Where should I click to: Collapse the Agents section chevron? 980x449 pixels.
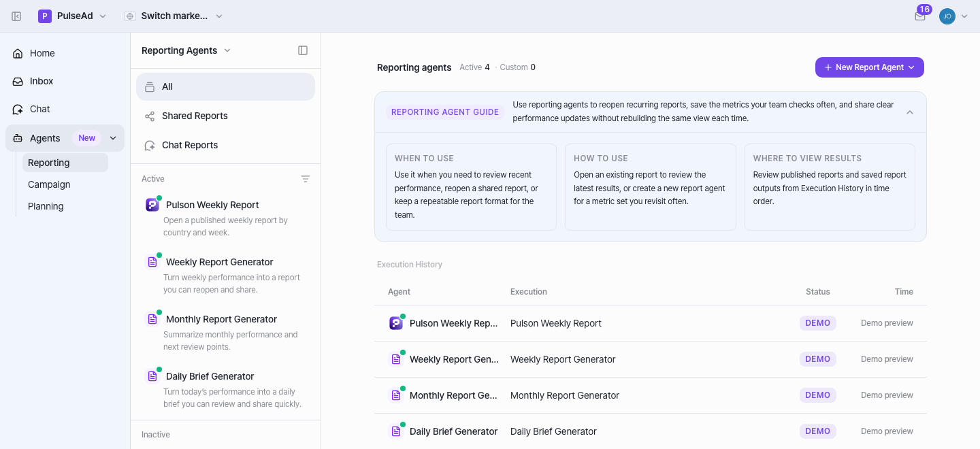[113, 138]
